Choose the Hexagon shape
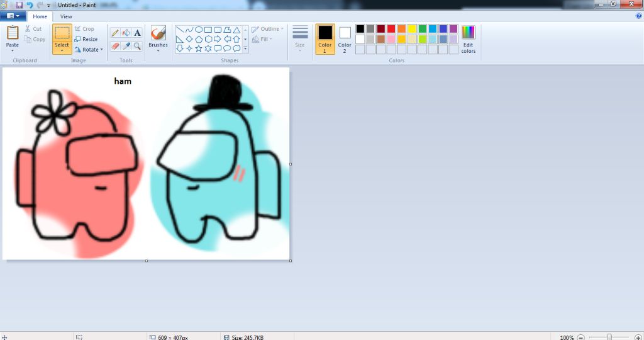Screen dimensions: 644x340 click(208, 39)
